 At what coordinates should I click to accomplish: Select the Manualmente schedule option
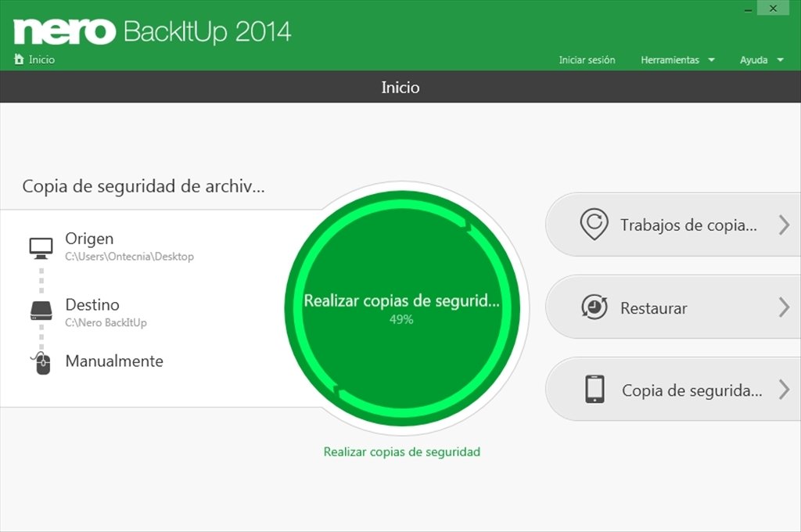(114, 361)
